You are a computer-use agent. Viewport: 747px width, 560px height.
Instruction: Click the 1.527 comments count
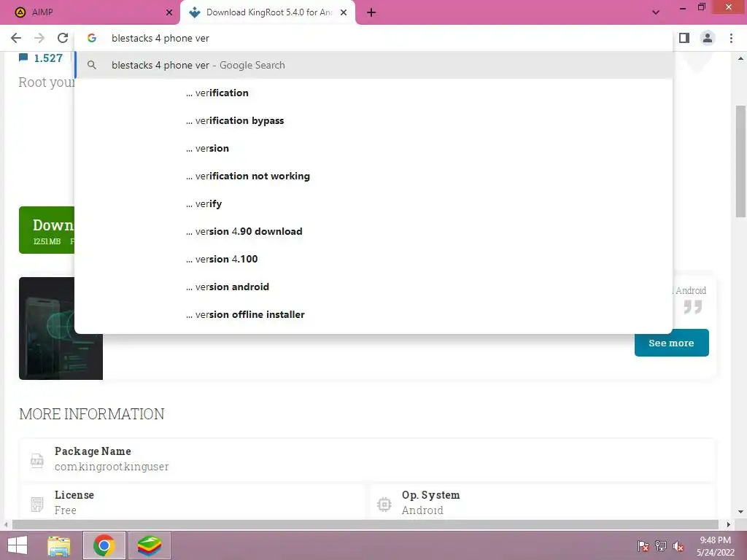pos(48,58)
